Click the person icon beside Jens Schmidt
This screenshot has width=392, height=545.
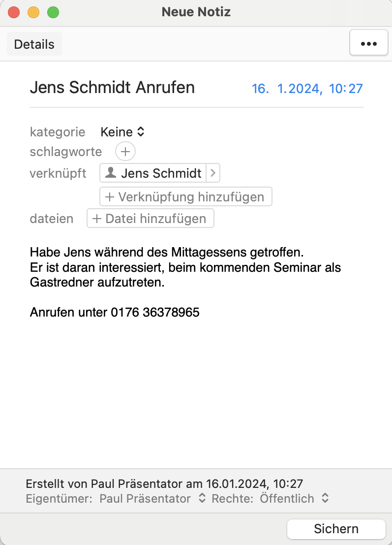[112, 173]
